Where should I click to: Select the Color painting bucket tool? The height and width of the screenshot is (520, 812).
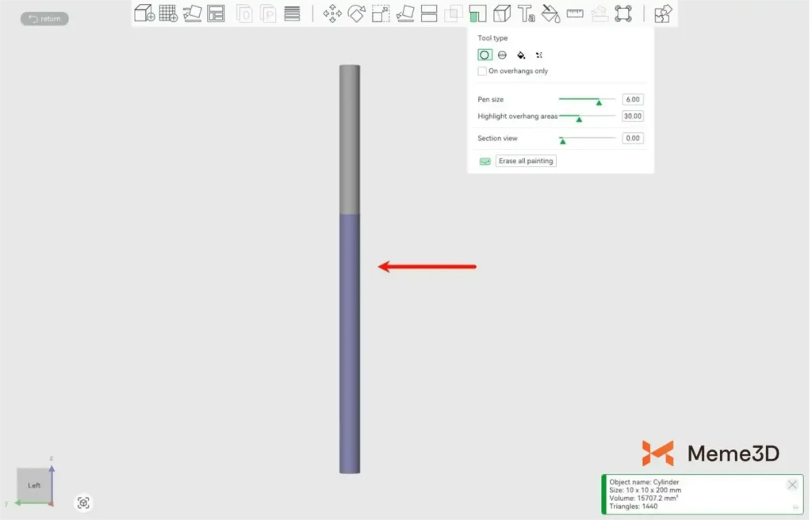click(x=550, y=13)
